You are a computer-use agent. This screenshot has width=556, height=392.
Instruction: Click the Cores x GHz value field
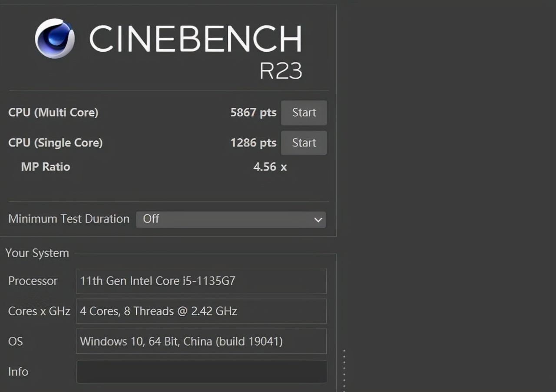coord(201,311)
